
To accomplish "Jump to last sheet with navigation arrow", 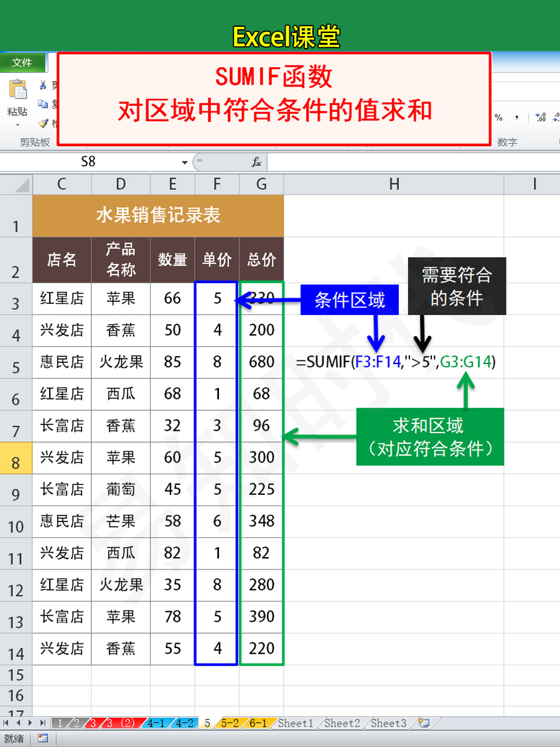I will tap(42, 723).
